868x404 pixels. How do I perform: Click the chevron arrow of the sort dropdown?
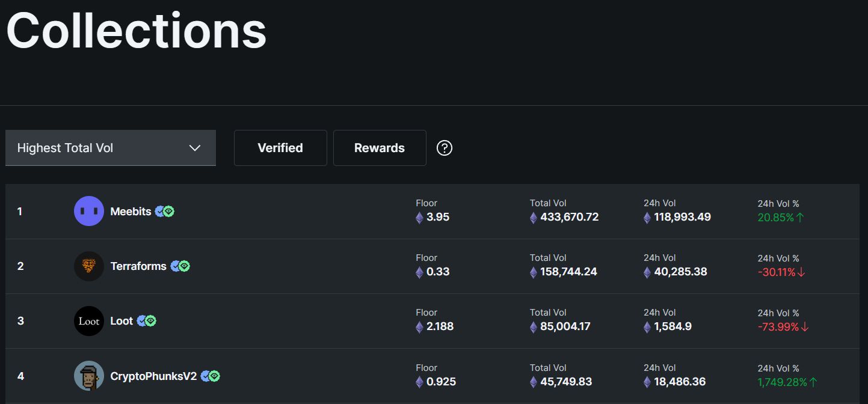pos(195,148)
